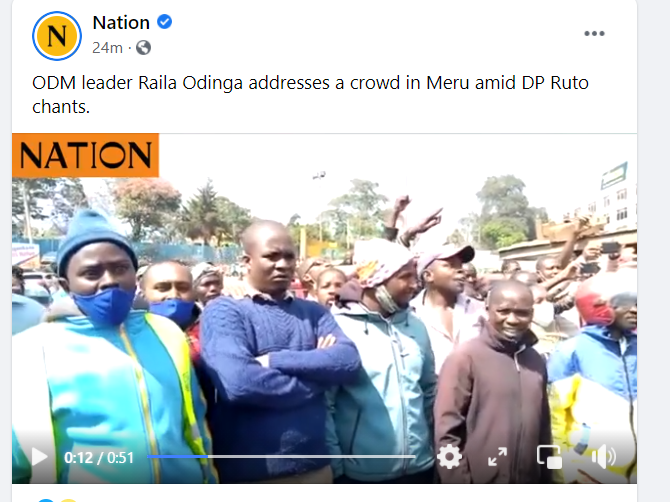Screen dimensions: 670x502
Task: Click the playhead where the blue progress ends
Action: point(208,457)
